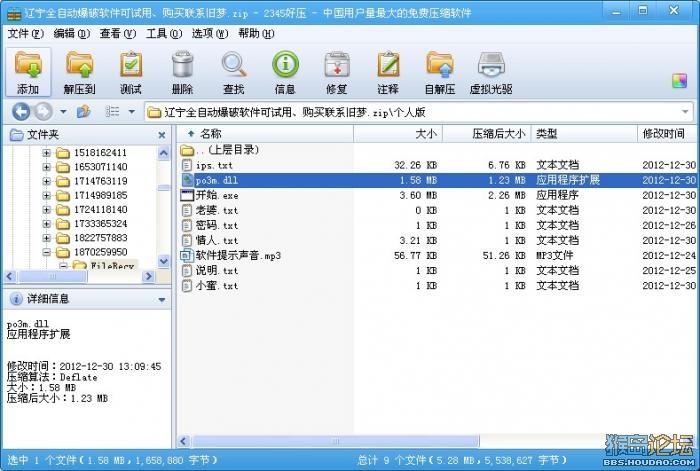Viewport: 700px width, 471px height.
Task: Sort by the 大小 column header
Action: (x=398, y=133)
